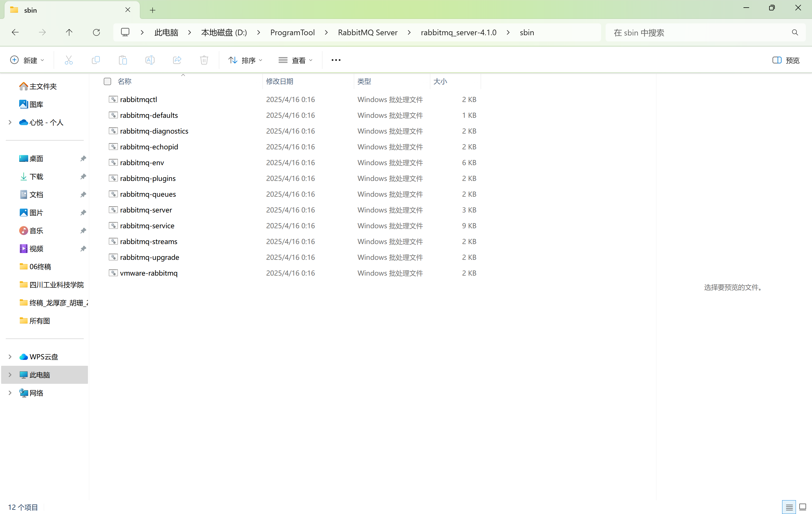812x514 pixels.
Task: Open the 查看 view dropdown
Action: (295, 60)
